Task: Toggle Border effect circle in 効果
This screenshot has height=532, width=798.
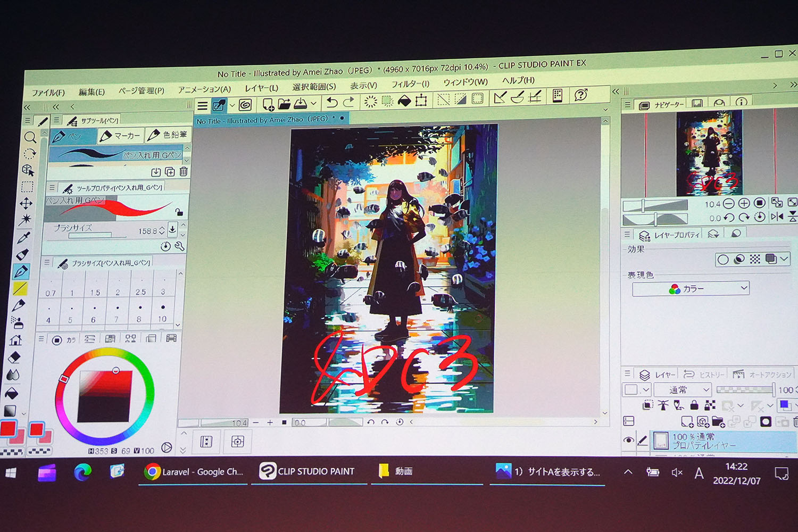Action: coord(722,260)
